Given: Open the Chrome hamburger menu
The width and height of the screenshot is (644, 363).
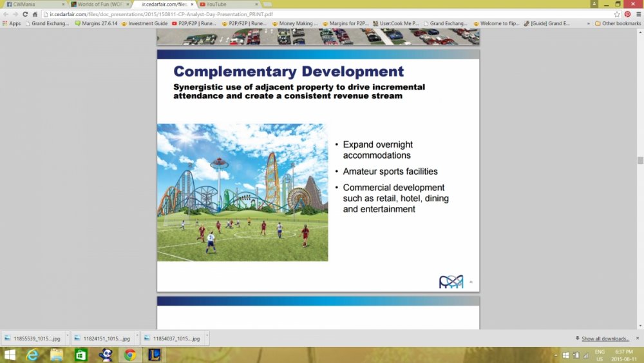Looking at the screenshot, I should pos(638,14).
